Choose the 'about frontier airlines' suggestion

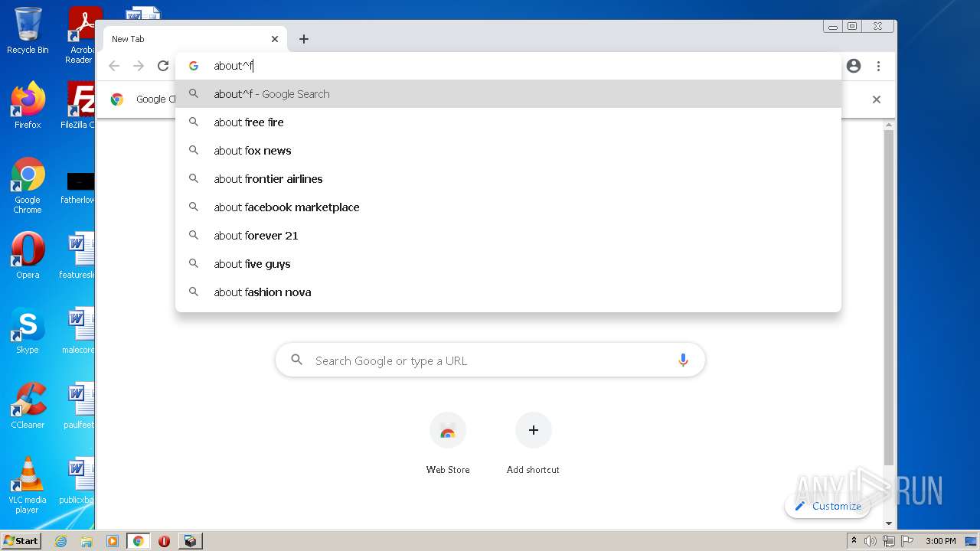508,179
